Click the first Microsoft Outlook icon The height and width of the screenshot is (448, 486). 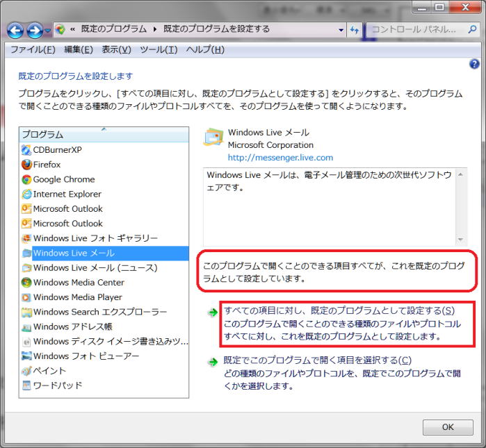pos(26,208)
